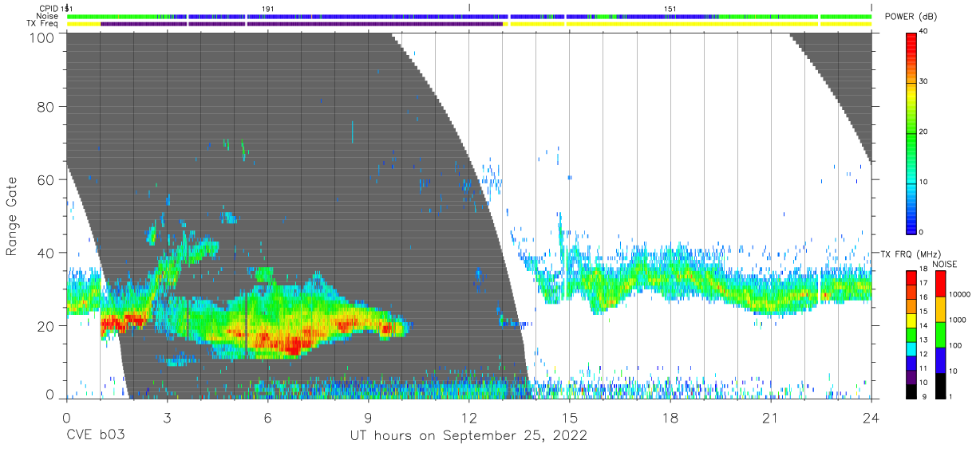Select the 40 tick on Range Gate axis
This screenshot has height=452, width=980.
(x=45, y=253)
